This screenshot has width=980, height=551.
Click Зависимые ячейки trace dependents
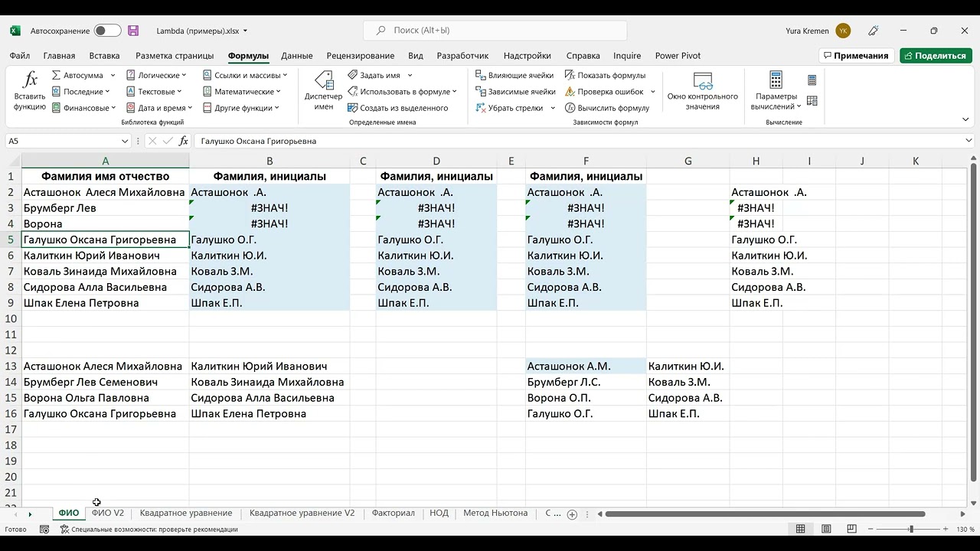(515, 92)
